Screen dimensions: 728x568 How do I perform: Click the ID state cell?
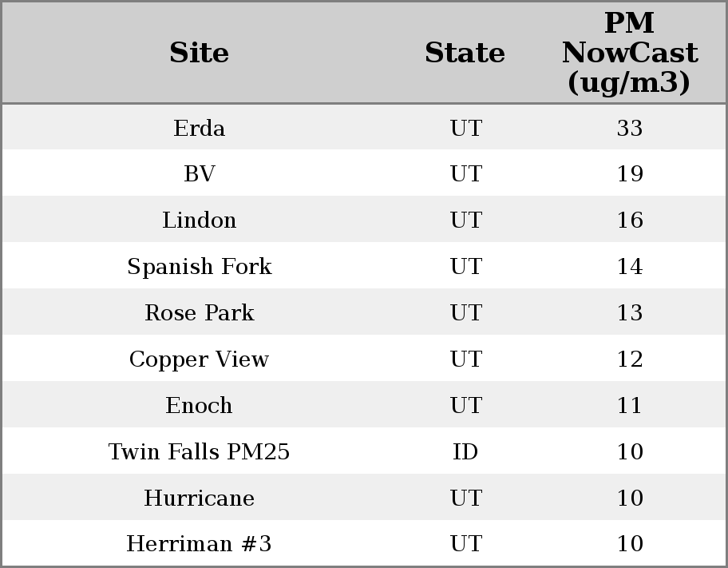(465, 452)
